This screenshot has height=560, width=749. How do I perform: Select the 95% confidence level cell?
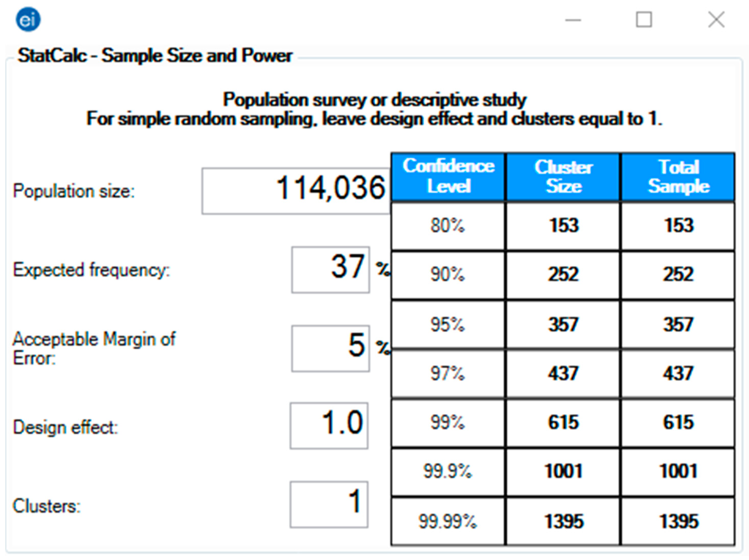[448, 325]
